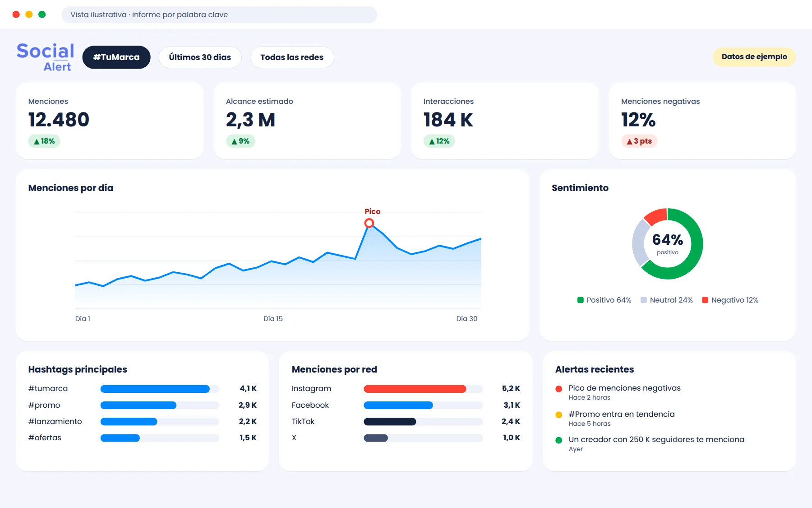Click the 12% Menciones negativas value
The height and width of the screenshot is (508, 812).
point(638,120)
